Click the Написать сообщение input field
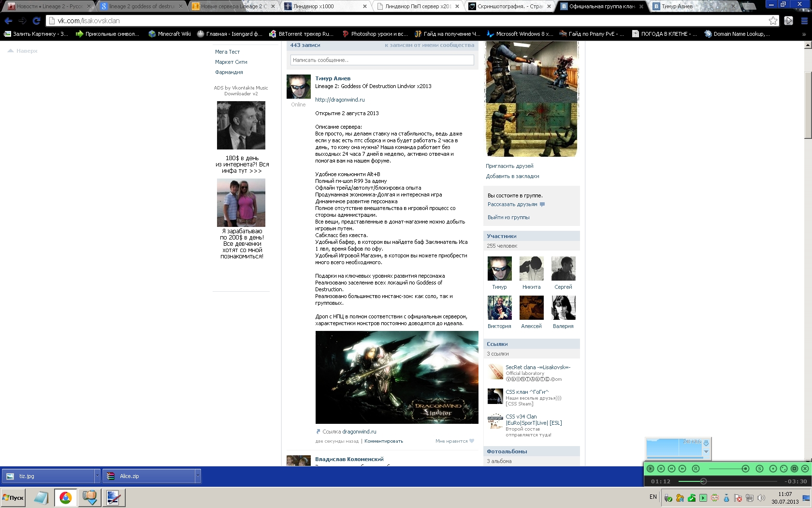The image size is (812, 508). [x=382, y=60]
